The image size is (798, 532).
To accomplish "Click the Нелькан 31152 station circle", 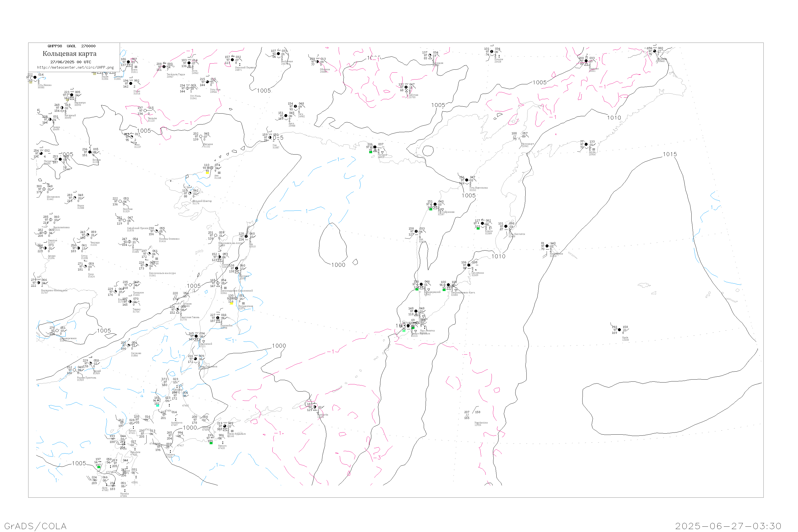I will pos(201,136).
